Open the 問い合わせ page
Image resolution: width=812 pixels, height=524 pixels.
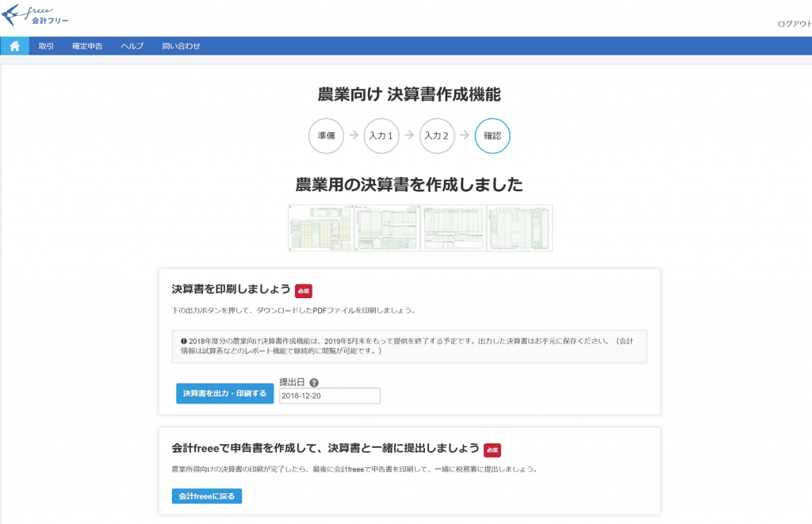181,46
